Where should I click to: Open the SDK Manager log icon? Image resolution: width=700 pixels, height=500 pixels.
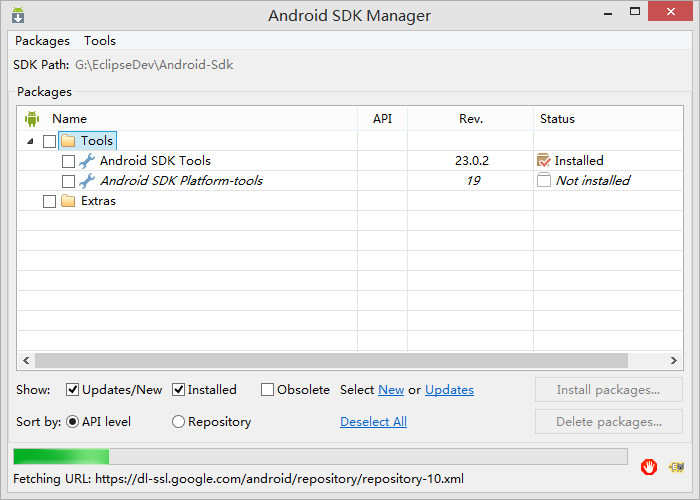pos(677,466)
